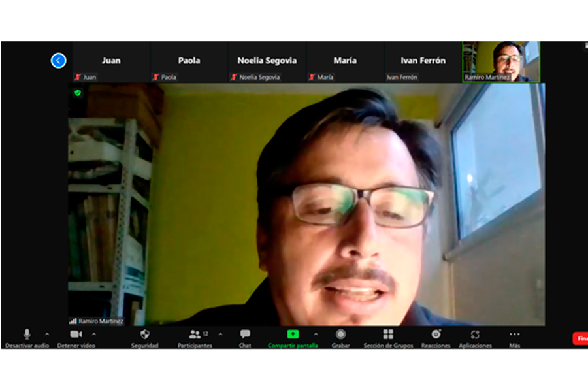This screenshot has height=392, width=588.
Task: Start recording with Grabar
Action: (340, 335)
